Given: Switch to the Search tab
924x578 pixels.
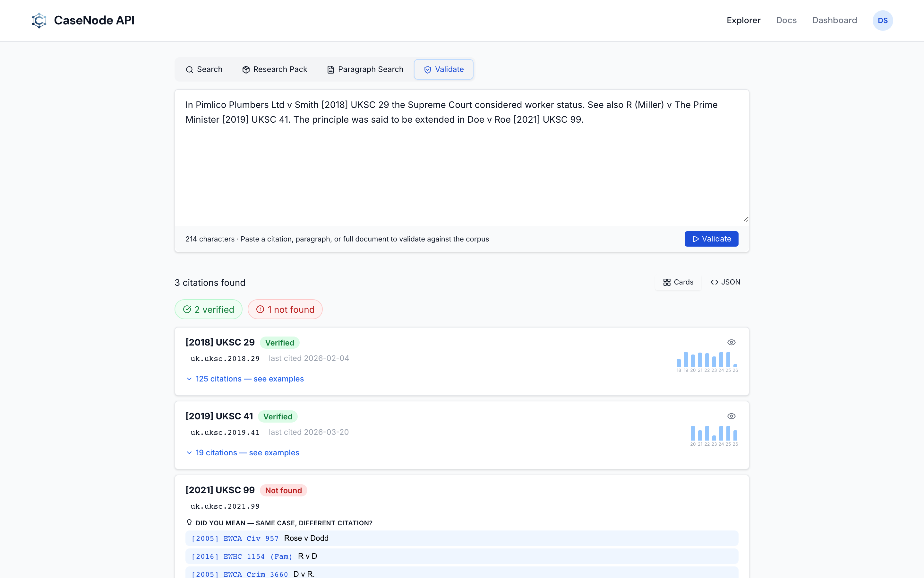Looking at the screenshot, I should 204,69.
